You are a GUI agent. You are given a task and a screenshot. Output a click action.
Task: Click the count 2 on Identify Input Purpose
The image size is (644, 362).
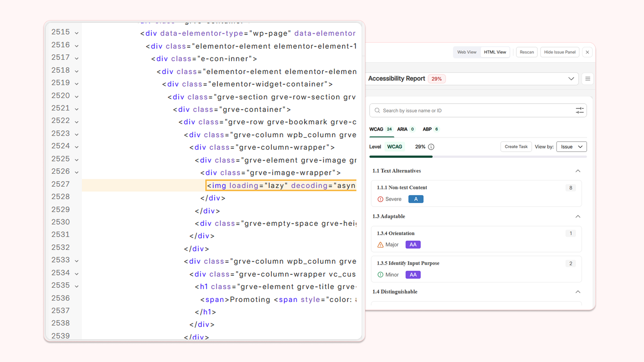click(571, 263)
